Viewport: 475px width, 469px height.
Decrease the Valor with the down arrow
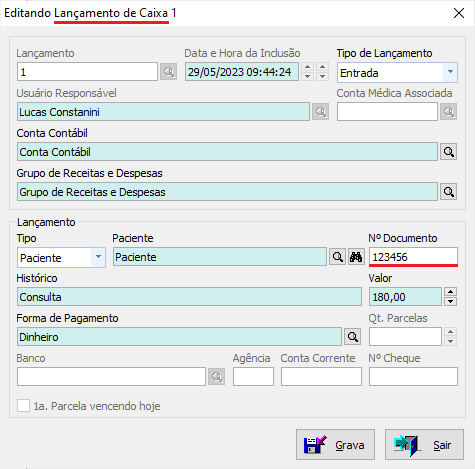(x=450, y=301)
